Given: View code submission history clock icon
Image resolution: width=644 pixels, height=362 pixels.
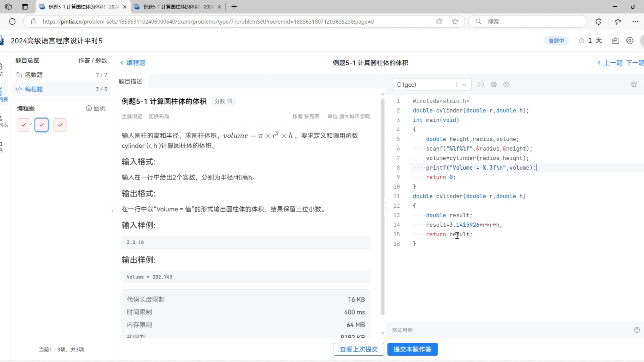Looking at the screenshot, I should 481,85.
